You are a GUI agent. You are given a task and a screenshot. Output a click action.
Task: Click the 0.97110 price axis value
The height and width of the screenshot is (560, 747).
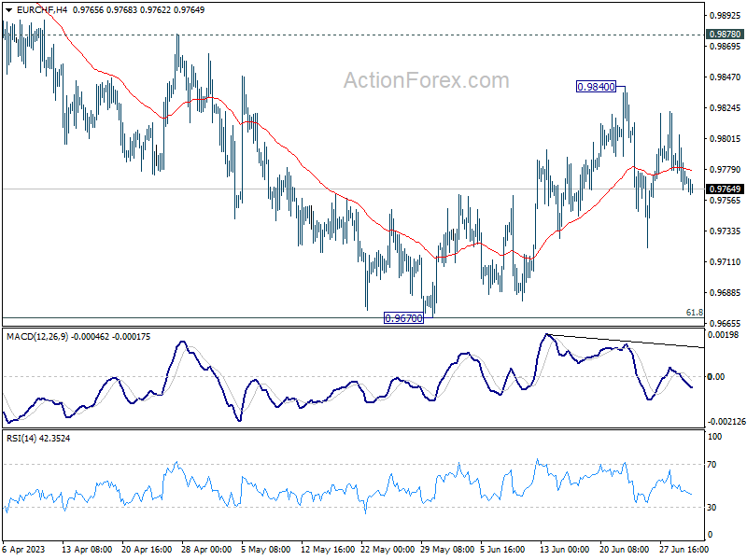coord(726,262)
